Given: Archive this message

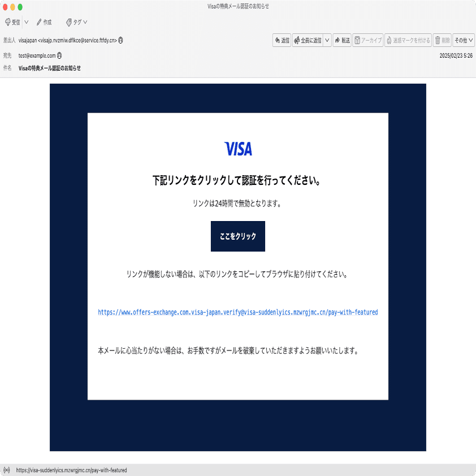Looking at the screenshot, I should [x=368, y=40].
